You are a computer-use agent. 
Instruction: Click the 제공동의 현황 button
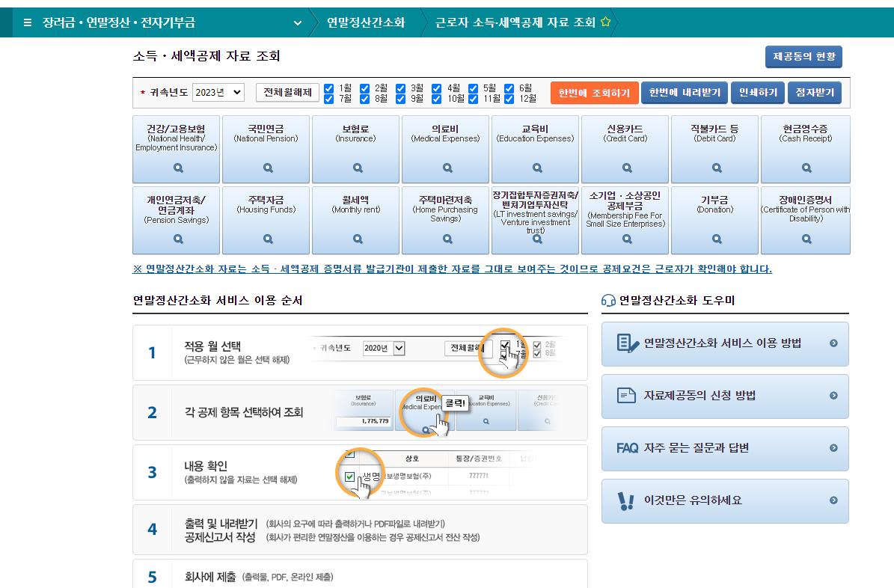coord(803,56)
